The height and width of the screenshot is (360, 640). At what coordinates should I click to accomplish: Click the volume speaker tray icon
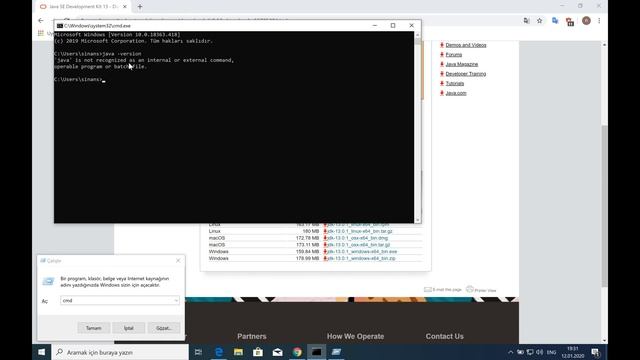pyautogui.click(x=540, y=352)
